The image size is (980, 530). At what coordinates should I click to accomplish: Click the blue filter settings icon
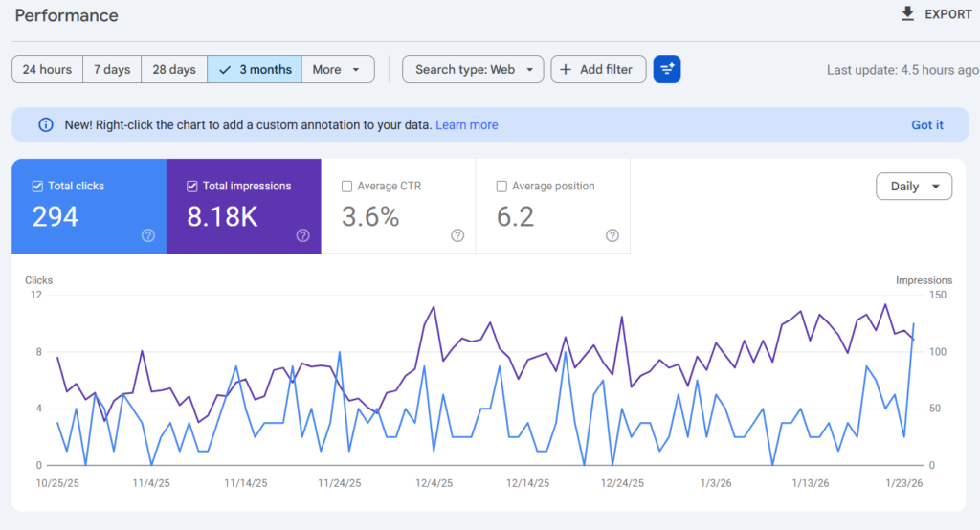(667, 70)
